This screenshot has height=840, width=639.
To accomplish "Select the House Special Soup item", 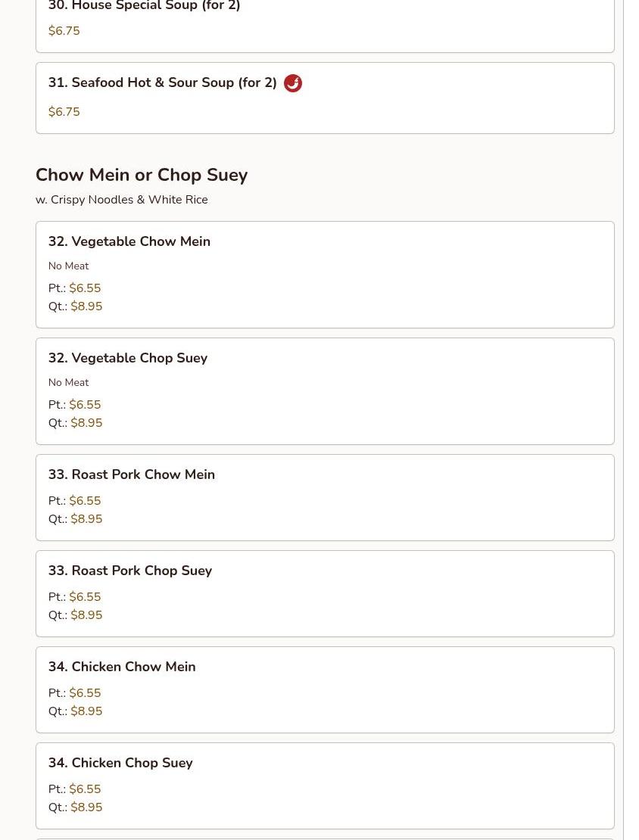I will (x=145, y=7).
